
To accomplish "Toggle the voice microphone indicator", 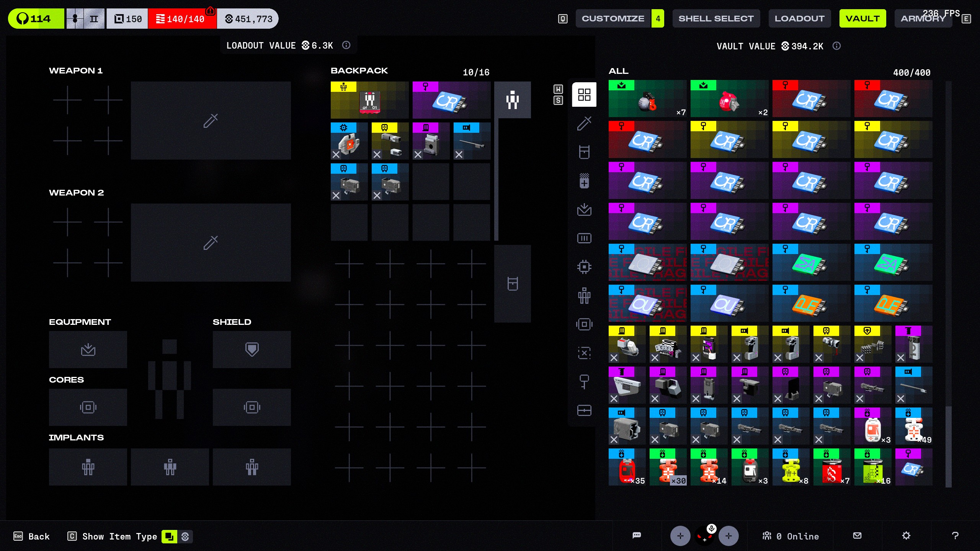I will point(711,529).
